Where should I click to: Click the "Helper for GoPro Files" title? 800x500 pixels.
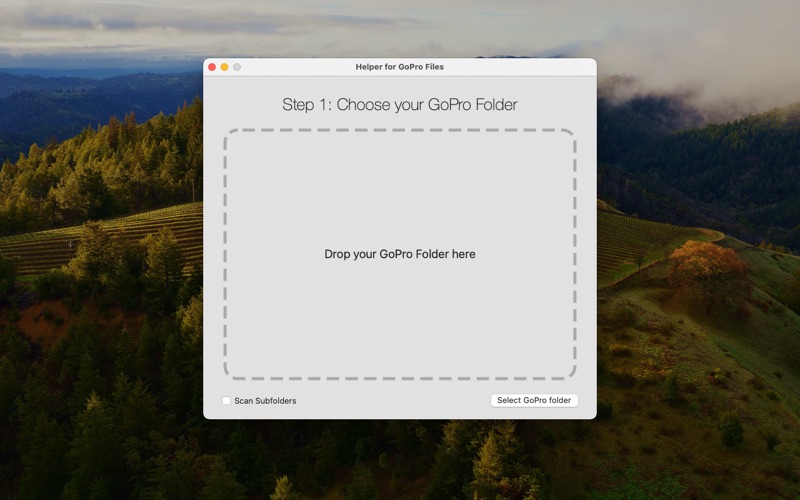pos(399,67)
